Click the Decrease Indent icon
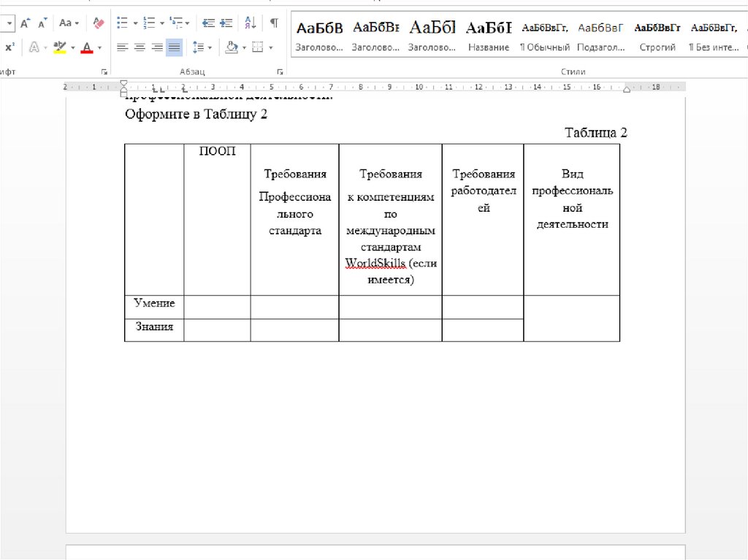The width and height of the screenshot is (748, 560). pos(208,23)
